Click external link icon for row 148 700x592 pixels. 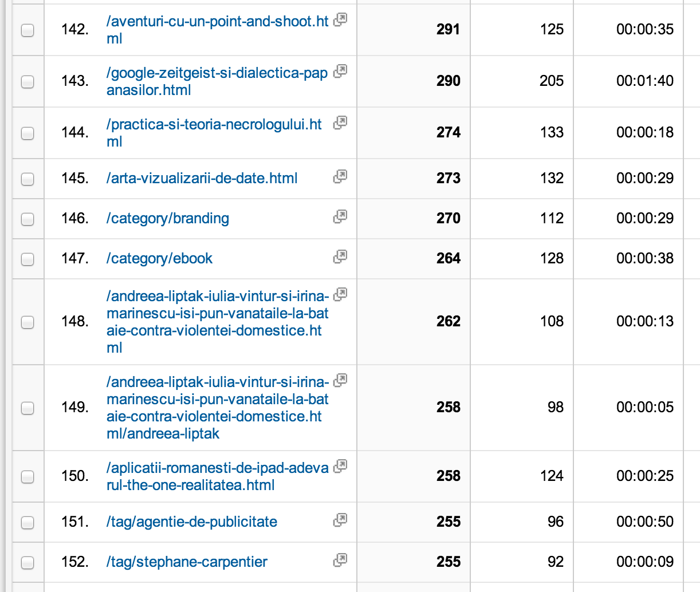tap(340, 295)
